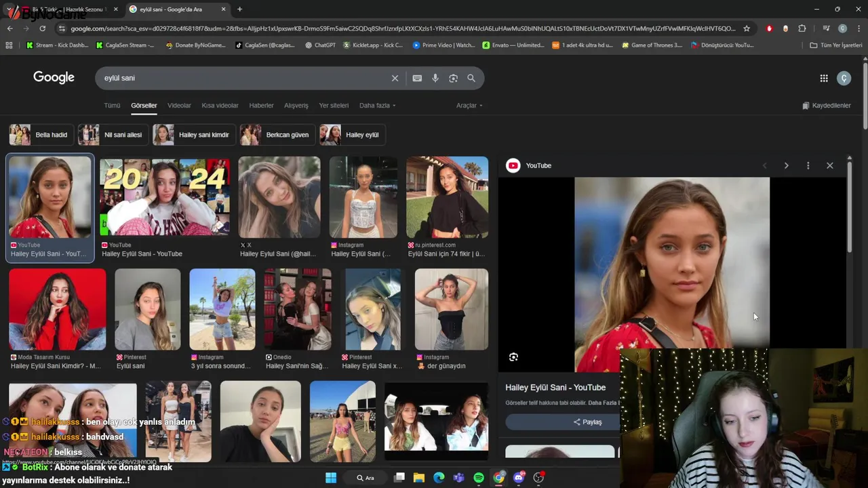Click the taskbar 'Ara' search box
This screenshot has width=868, height=488.
(366, 478)
